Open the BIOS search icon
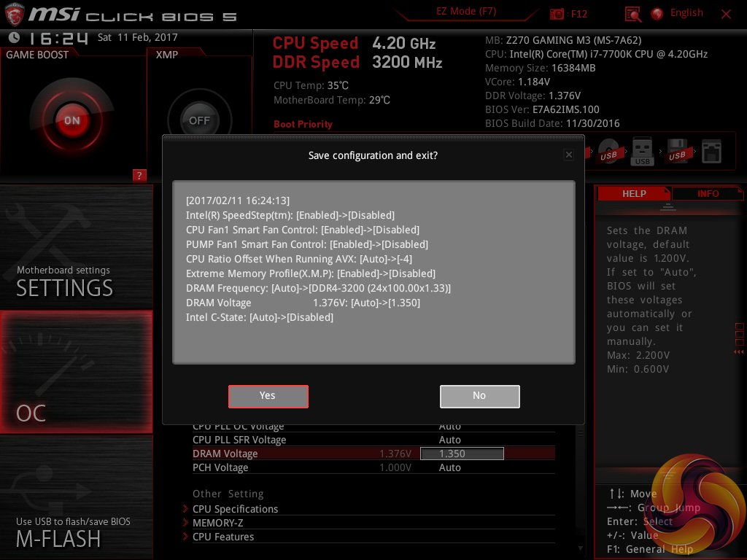Viewport: 747px width, 560px height. (x=632, y=15)
